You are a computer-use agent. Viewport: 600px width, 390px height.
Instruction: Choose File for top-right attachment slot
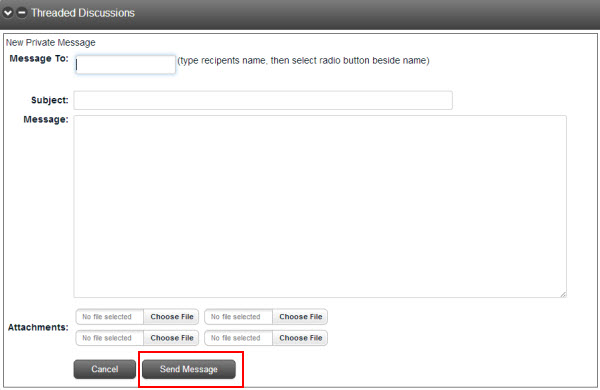point(300,317)
